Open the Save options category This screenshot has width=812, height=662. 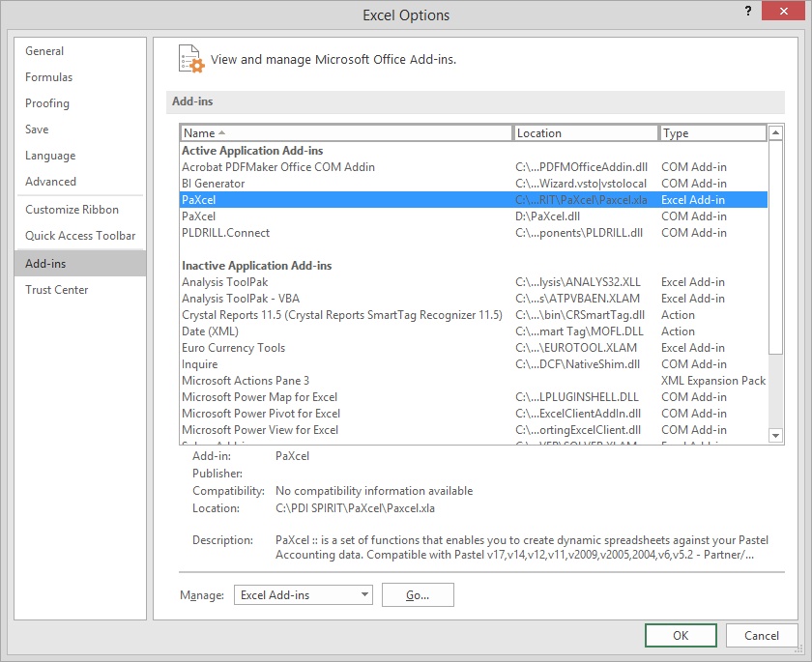[80, 130]
